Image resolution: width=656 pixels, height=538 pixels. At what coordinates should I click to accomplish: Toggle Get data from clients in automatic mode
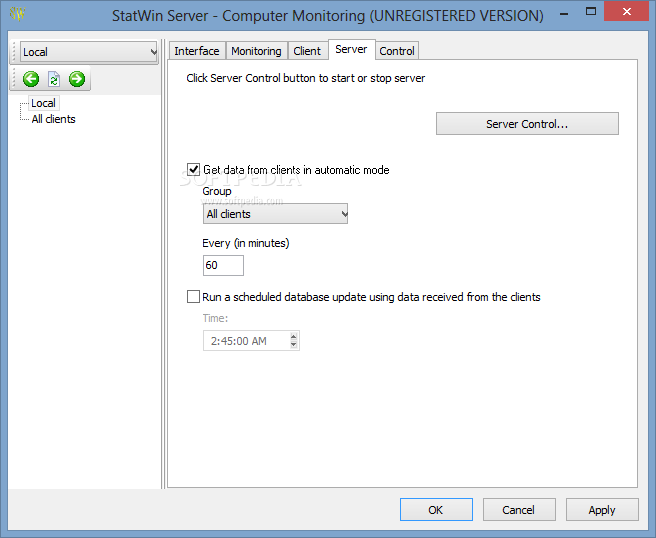click(x=193, y=170)
